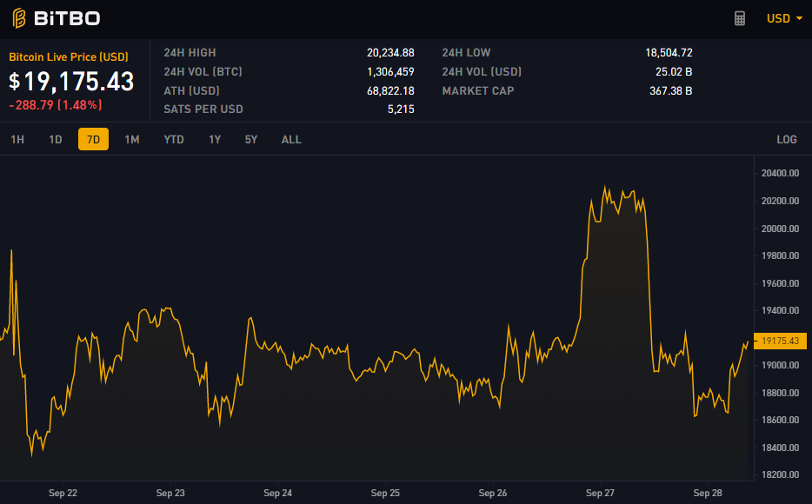Click the 19000.00 price axis label
Screen dimensions: 812x504
coord(780,365)
